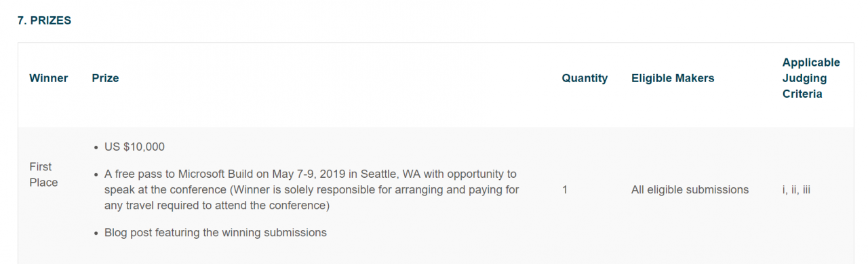Click the Applicable Judging Criteria column header
The height and width of the screenshot is (264, 868).
click(811, 78)
